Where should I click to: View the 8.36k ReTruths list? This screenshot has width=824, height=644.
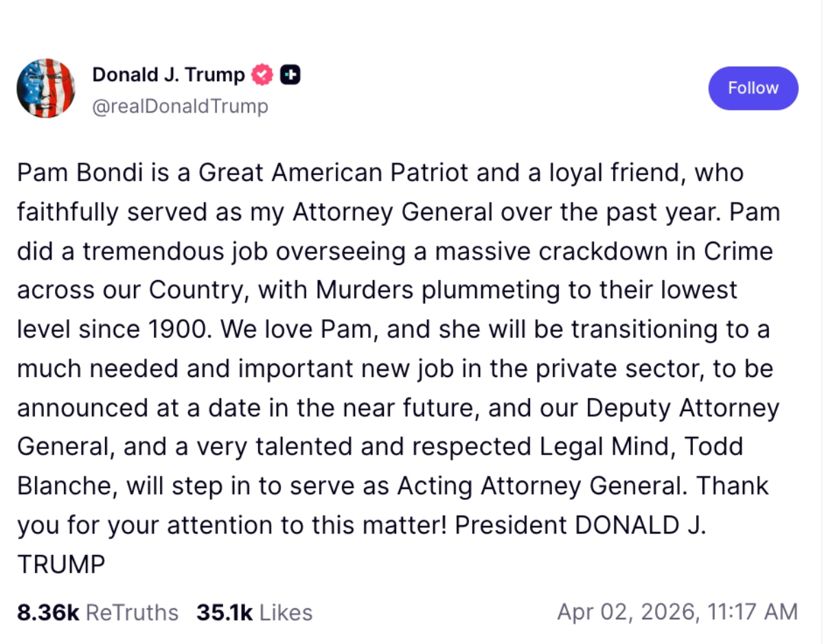tap(98, 612)
